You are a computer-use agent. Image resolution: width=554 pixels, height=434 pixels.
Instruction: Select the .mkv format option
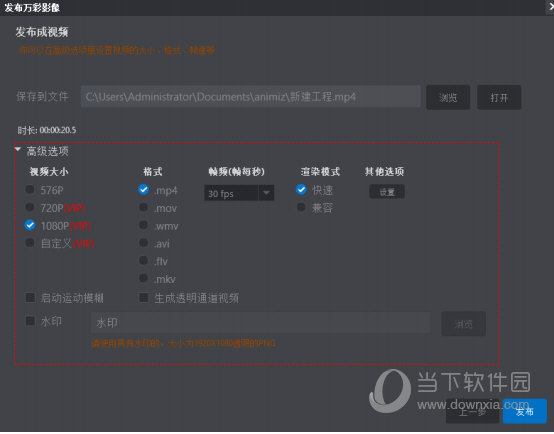point(143,278)
